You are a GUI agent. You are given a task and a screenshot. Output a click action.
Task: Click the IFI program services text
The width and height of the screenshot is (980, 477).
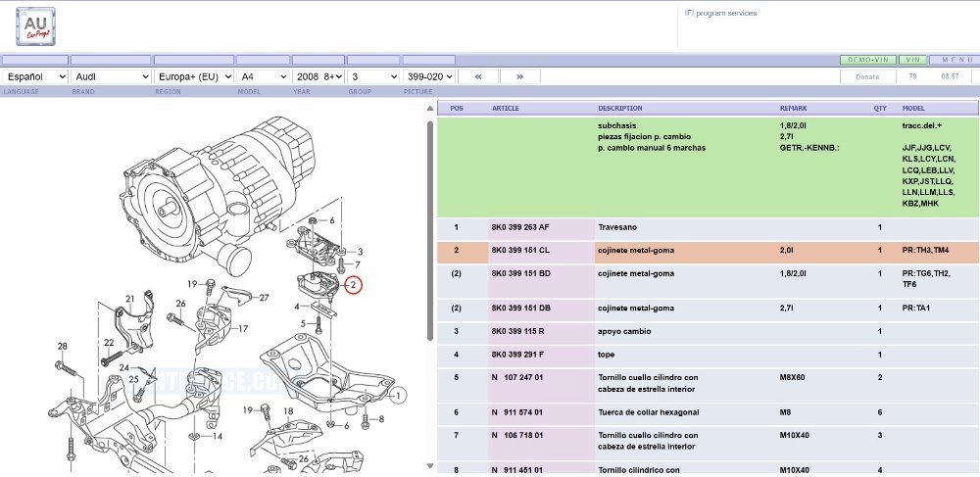click(x=720, y=13)
